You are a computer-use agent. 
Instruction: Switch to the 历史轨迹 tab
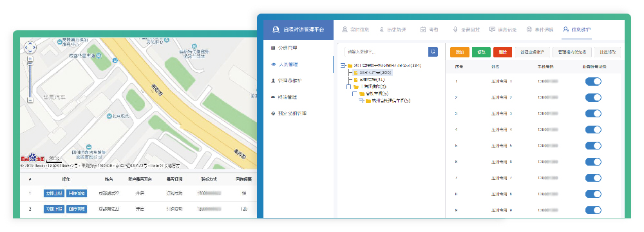pyautogui.click(x=393, y=30)
